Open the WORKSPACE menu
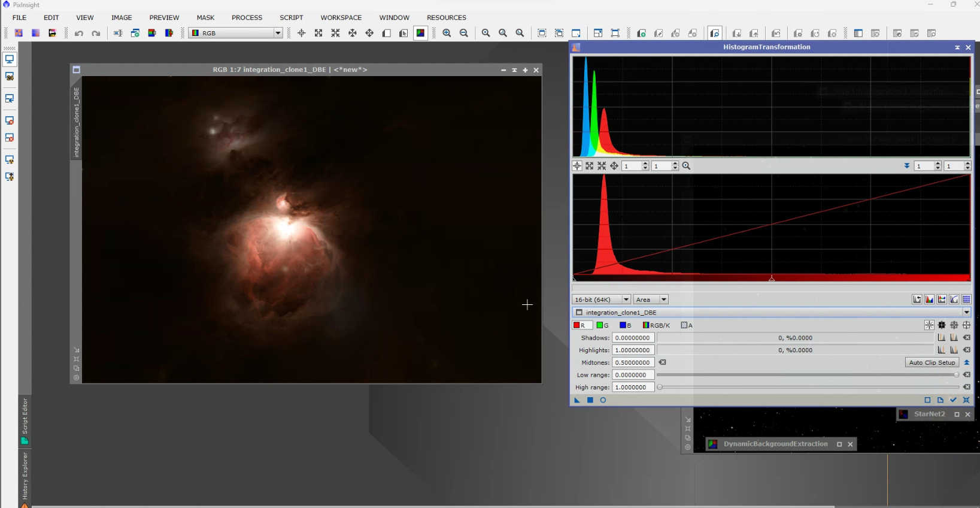The height and width of the screenshot is (508, 980). (341, 17)
